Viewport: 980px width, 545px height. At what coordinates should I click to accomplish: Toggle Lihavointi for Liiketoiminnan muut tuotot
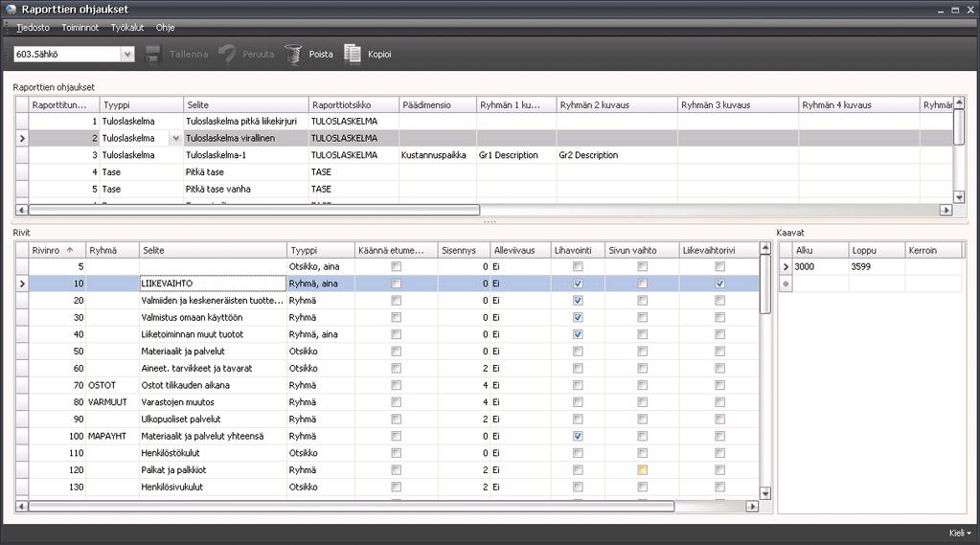578,334
